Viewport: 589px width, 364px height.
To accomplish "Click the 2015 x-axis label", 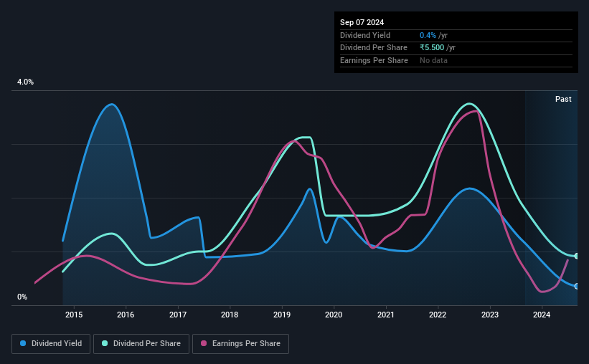I will point(74,315).
